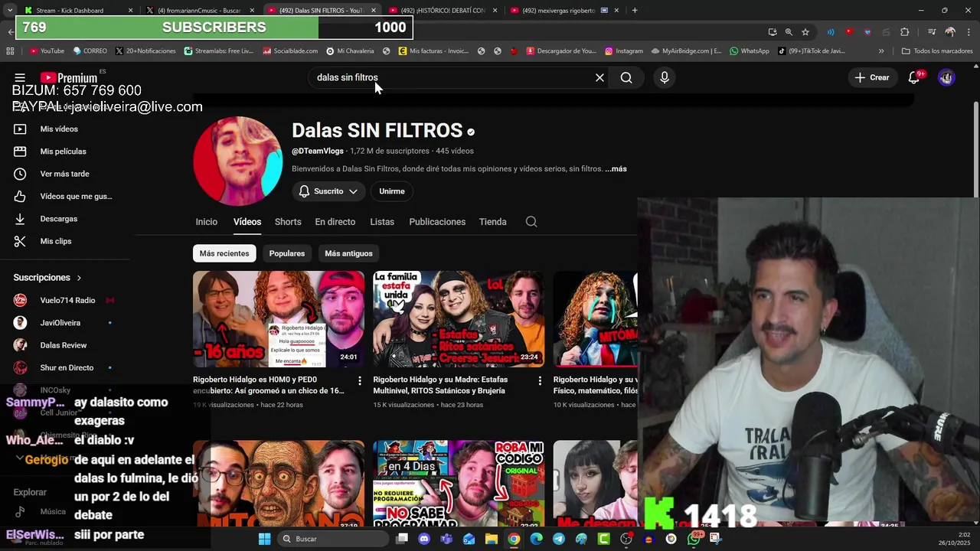Viewport: 980px width, 551px height.
Task: Open Dalas Review subscription channel
Action: 64,345
